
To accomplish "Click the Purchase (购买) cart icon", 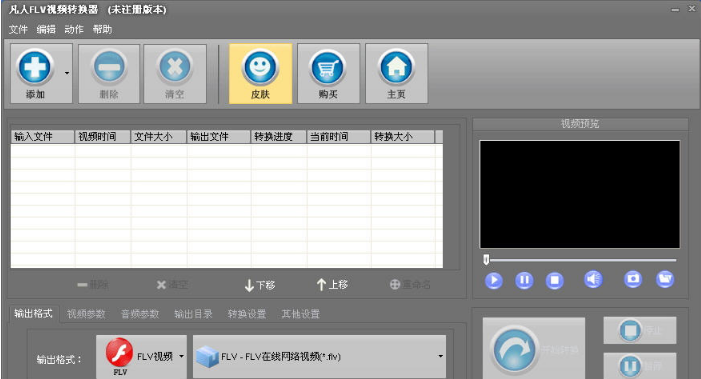I will click(x=328, y=67).
